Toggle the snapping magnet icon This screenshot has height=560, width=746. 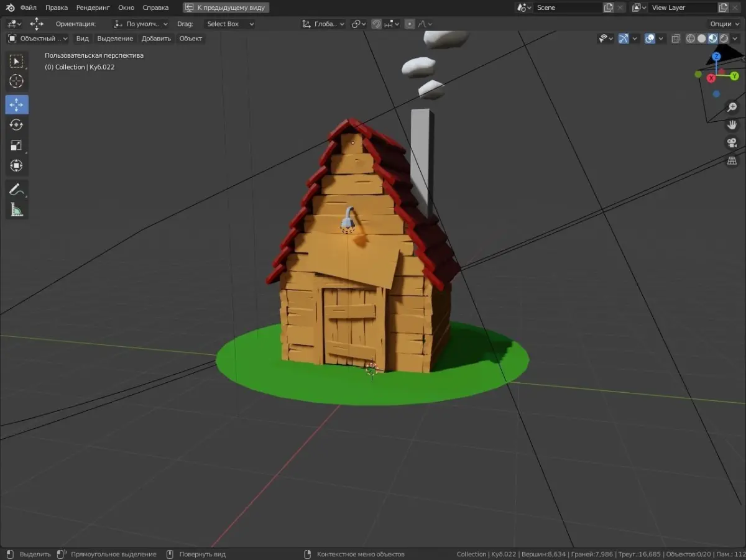[377, 24]
